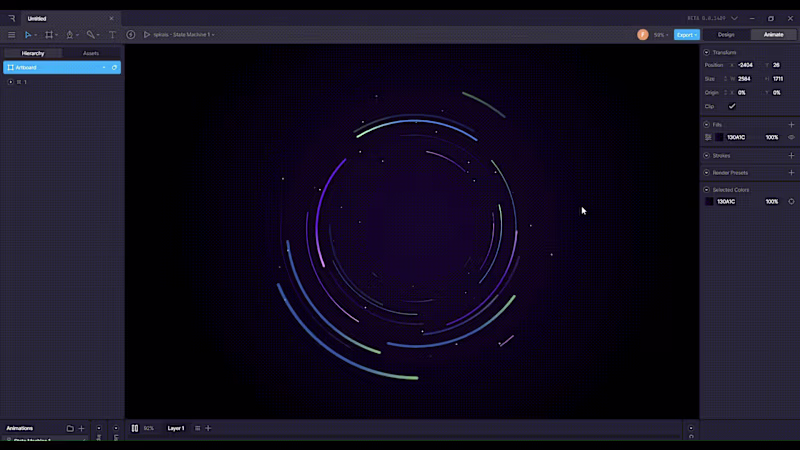800x450 pixels.
Task: Open the Artboard tool dropdown arrow
Action: point(57,35)
